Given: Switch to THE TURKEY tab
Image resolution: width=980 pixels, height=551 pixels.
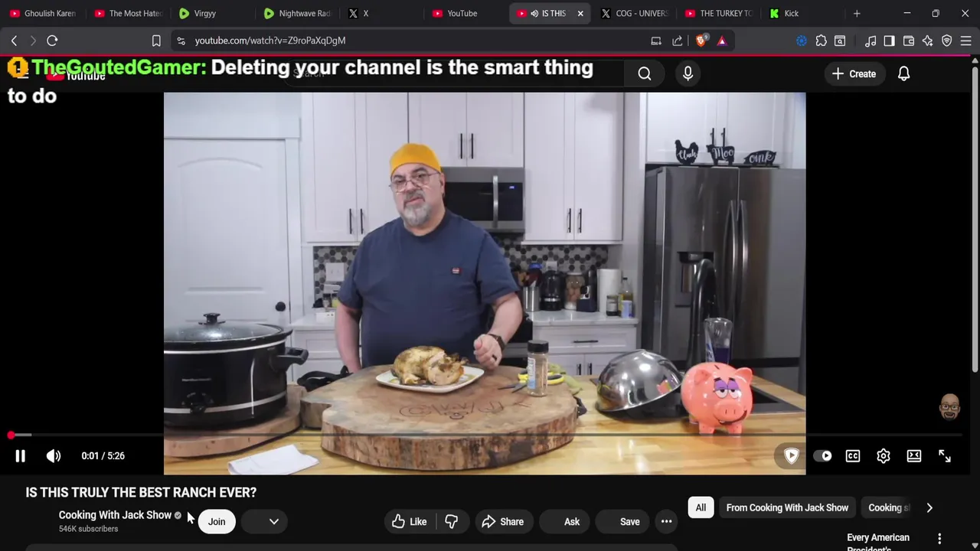Looking at the screenshot, I should 718,13.
